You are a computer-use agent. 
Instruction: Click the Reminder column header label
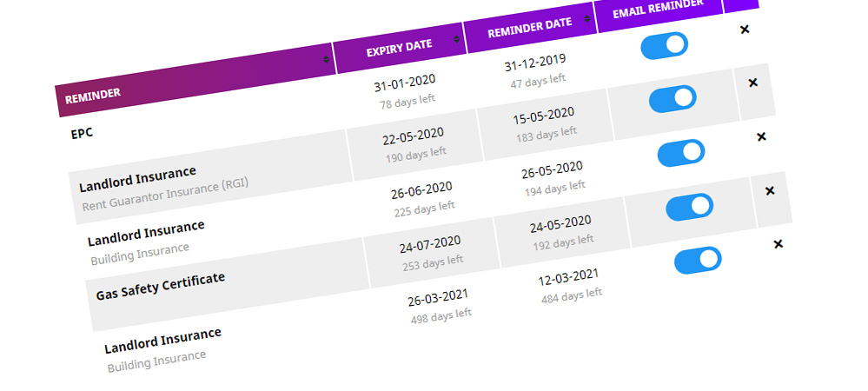pos(92,96)
